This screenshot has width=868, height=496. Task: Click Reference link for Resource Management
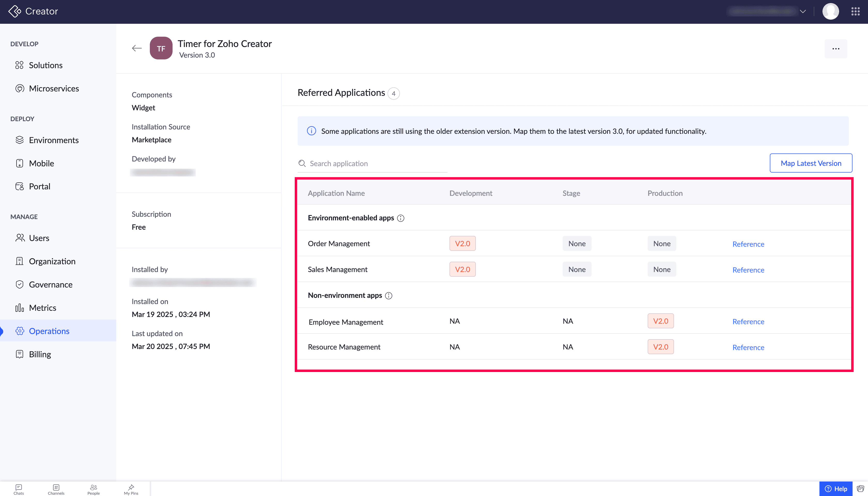click(x=748, y=347)
